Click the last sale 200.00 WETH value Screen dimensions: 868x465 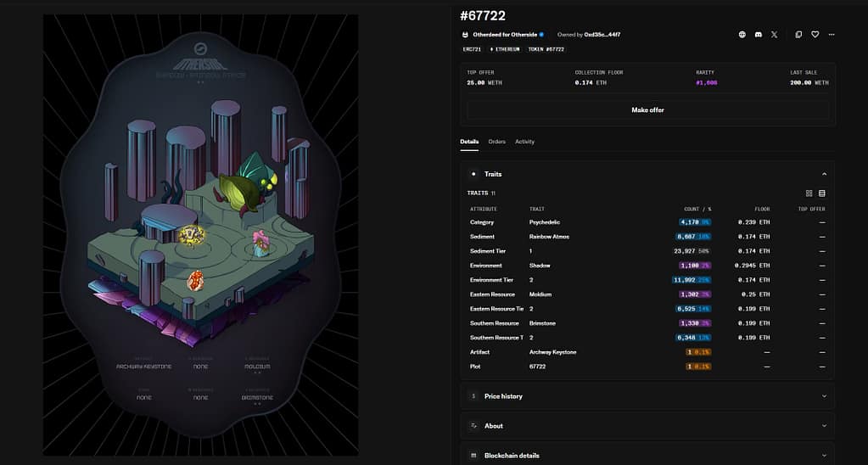coord(809,83)
